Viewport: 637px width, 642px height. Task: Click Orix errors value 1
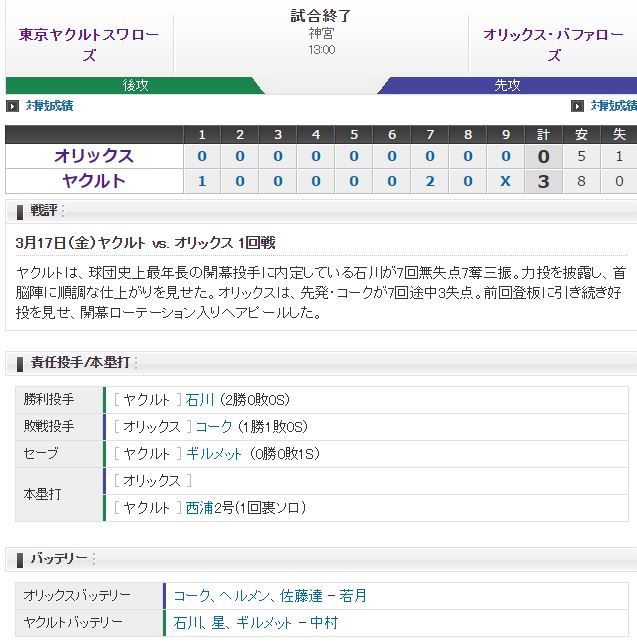pos(619,156)
